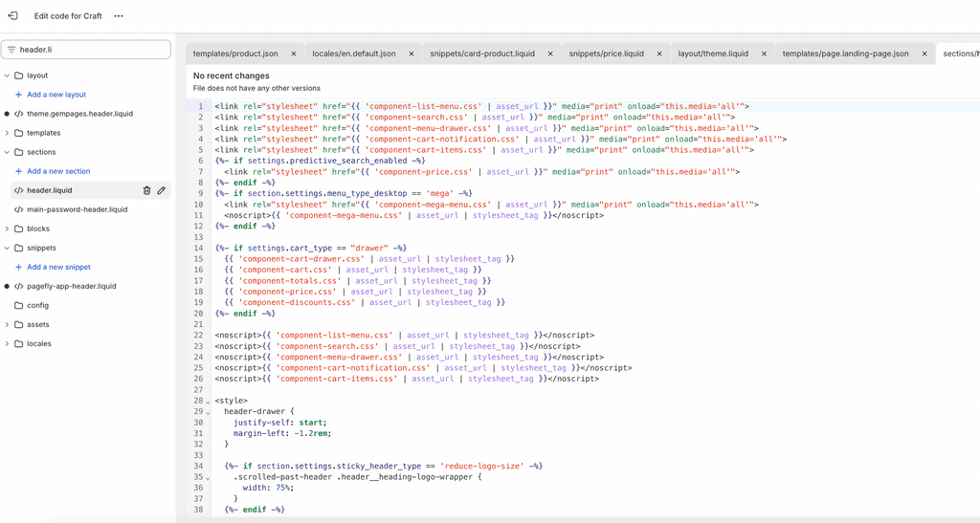Click the blocks folder icon
The image size is (980, 523).
(x=19, y=229)
